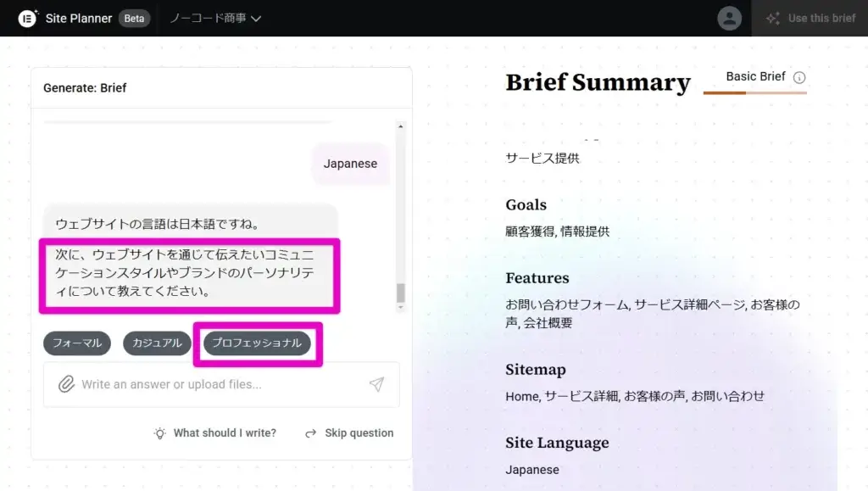
Task: Click the Home, サービス詳細 sitemap text
Action: (635, 396)
